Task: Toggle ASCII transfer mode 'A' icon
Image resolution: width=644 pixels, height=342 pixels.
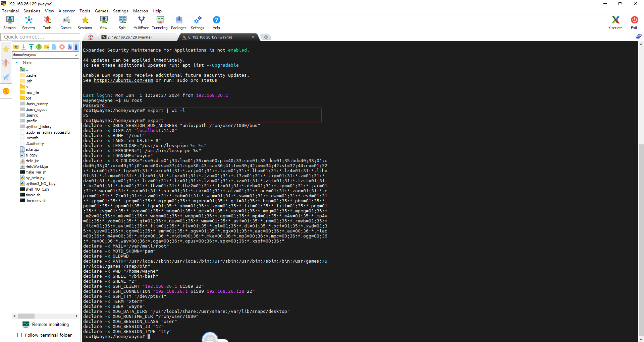Action: point(70,47)
